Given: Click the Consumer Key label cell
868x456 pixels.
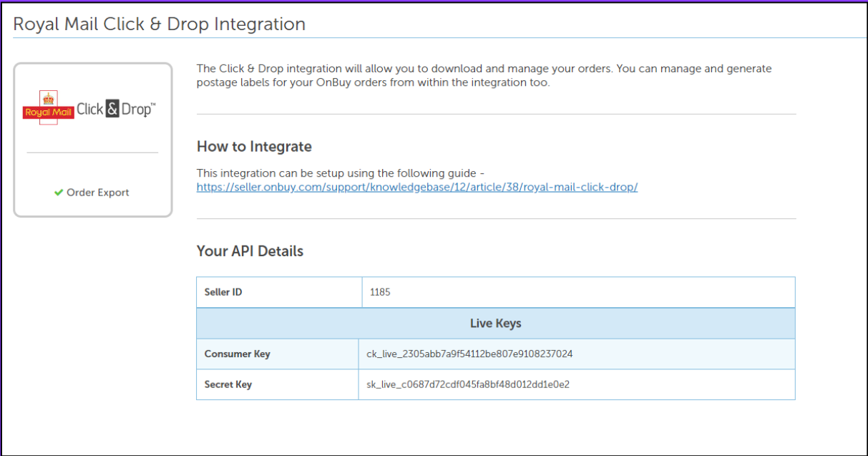Looking at the screenshot, I should [x=238, y=354].
